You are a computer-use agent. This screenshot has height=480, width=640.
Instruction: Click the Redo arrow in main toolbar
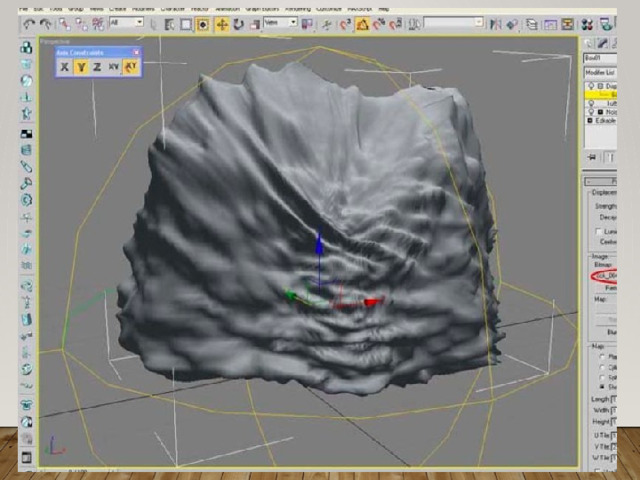(45, 23)
